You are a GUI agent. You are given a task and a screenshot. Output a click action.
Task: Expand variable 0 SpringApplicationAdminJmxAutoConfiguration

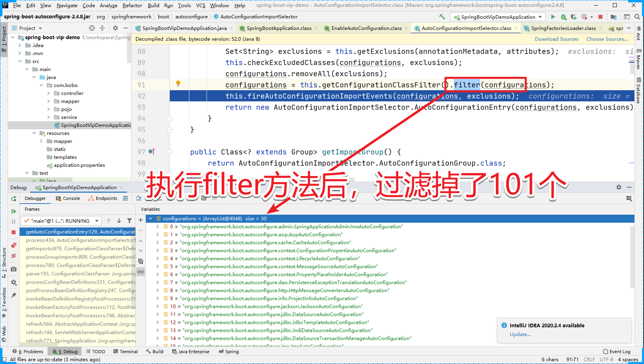[157, 226]
